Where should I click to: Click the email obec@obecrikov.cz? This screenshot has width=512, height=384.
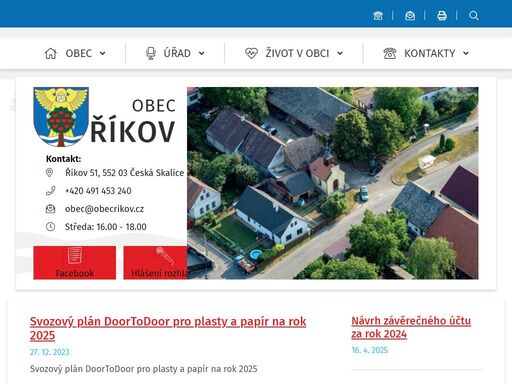click(x=104, y=209)
